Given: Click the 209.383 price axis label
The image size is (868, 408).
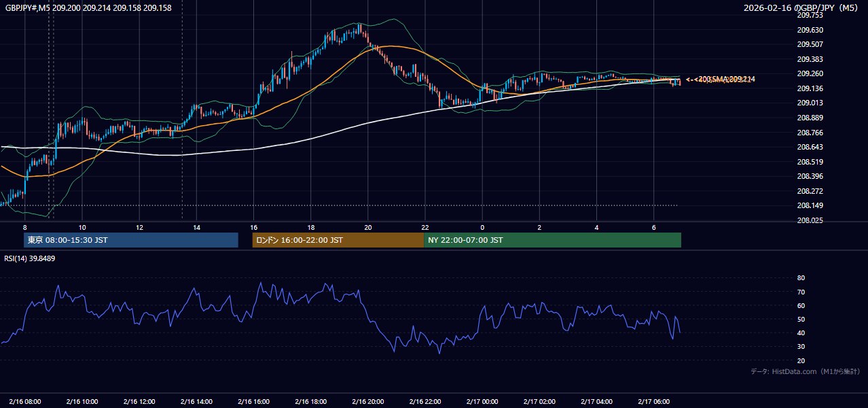Looking at the screenshot, I should click(x=810, y=59).
